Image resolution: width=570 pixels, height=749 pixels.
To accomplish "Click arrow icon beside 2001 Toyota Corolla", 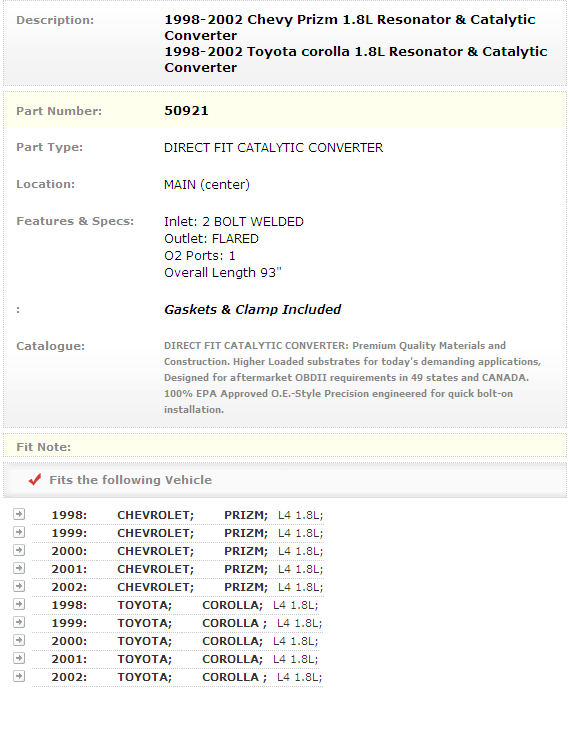I will pyautogui.click(x=19, y=658).
